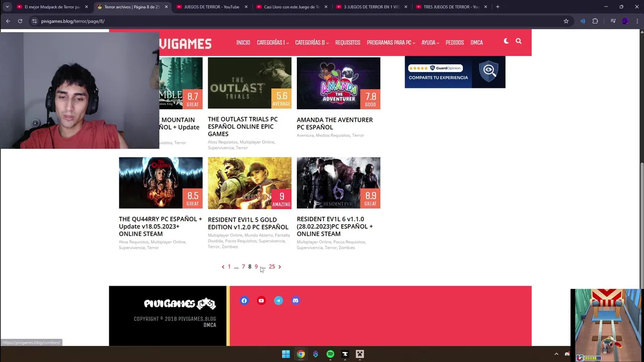The width and height of the screenshot is (644, 362).
Task: Open the Chrome profile avatar
Action: click(x=625, y=21)
